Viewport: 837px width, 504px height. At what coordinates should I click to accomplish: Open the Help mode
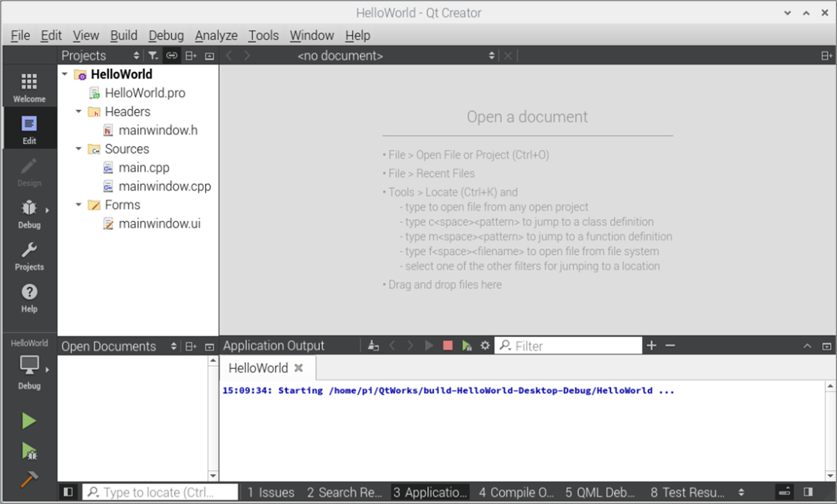coord(29,298)
